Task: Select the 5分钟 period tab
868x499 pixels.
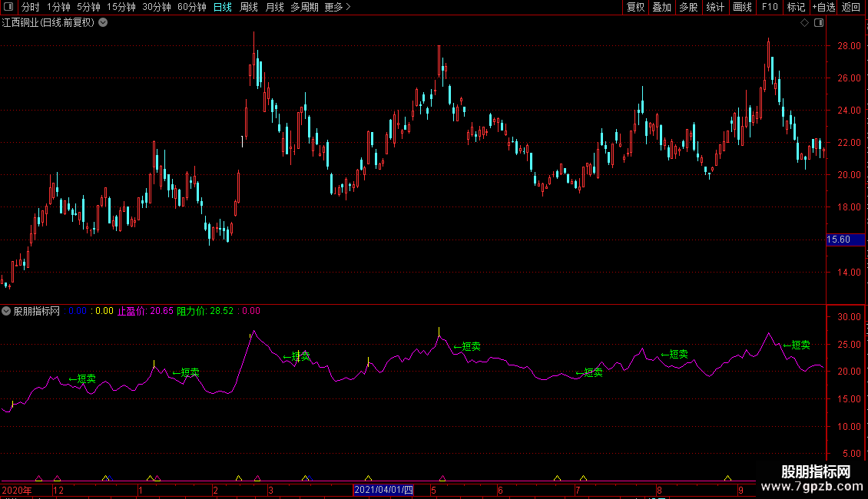Action: 88,7
